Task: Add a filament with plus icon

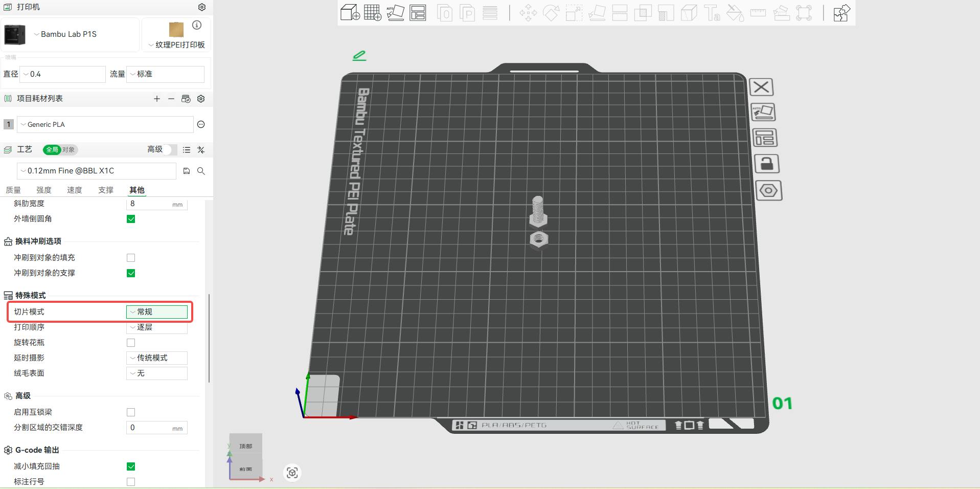Action: click(157, 99)
